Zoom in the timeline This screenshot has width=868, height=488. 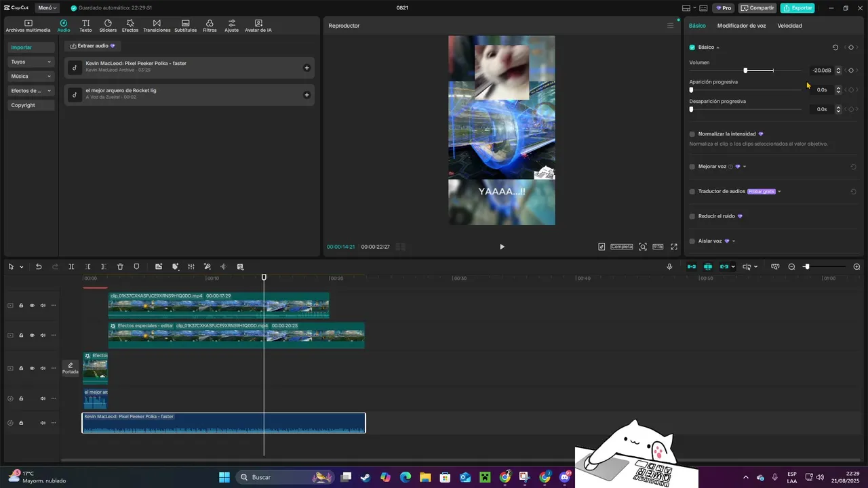click(x=856, y=267)
